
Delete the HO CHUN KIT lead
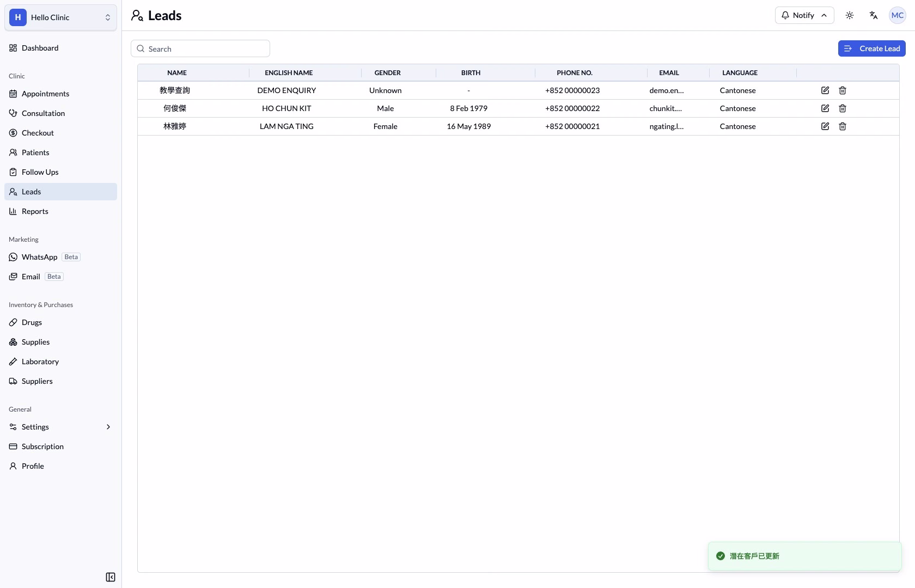(843, 108)
